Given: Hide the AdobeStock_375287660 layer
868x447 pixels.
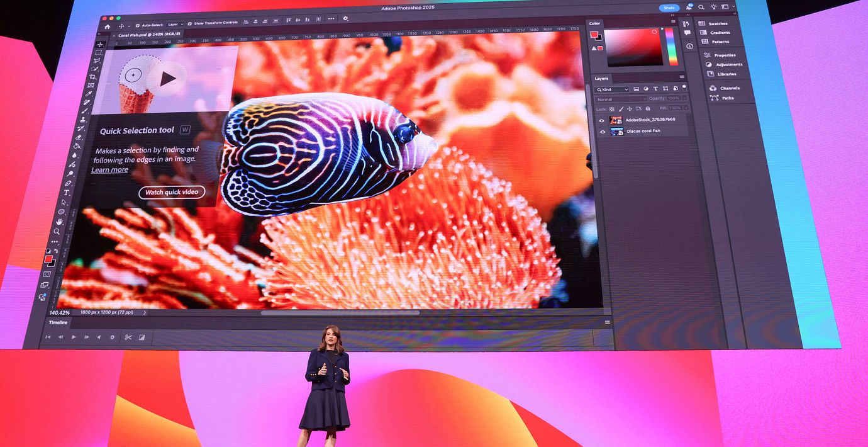Looking at the screenshot, I should click(602, 120).
